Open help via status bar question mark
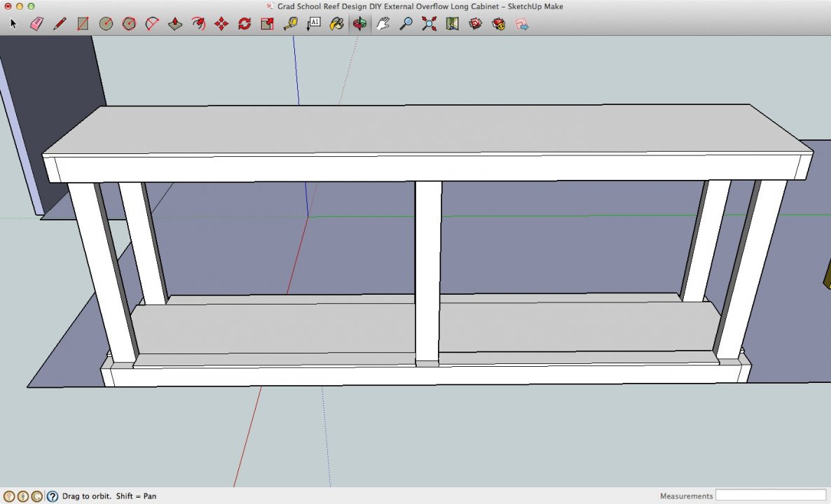 tap(52, 496)
